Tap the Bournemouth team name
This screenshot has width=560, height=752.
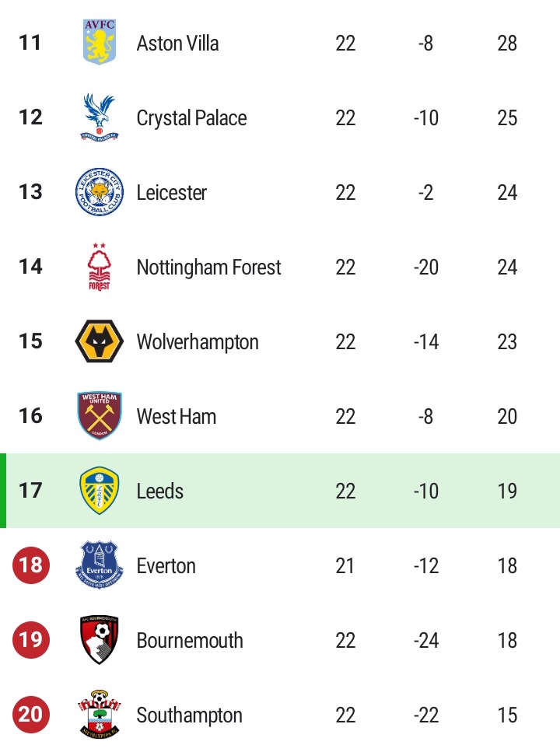point(190,641)
